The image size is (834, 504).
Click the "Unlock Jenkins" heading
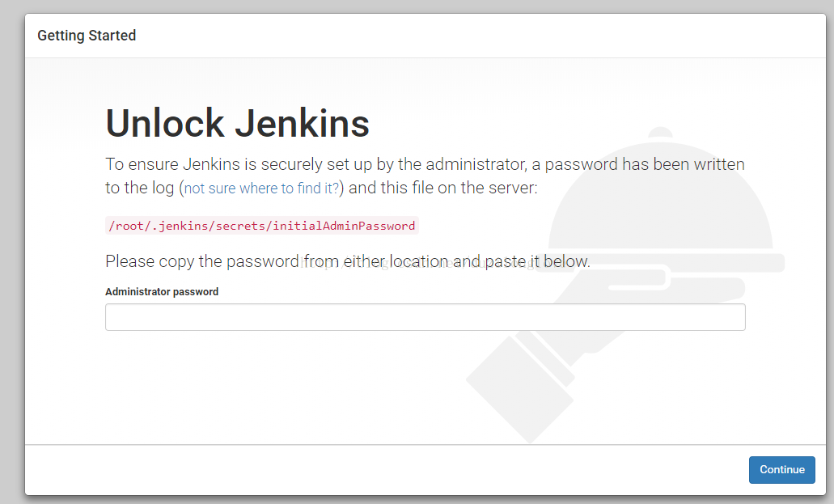coord(237,123)
